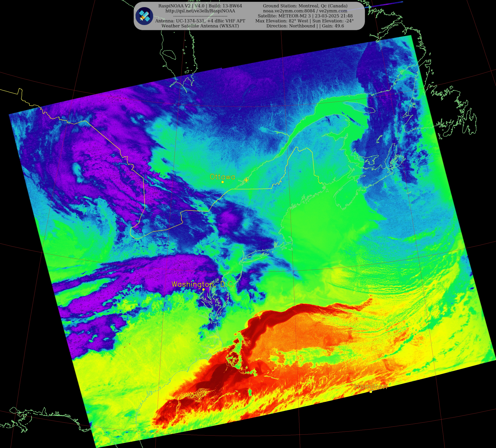Click "Antenna: UC-1374-531, +4 dBic VHF APT" line
Image resolution: width=496 pixels, height=448 pixels.
coord(200,21)
